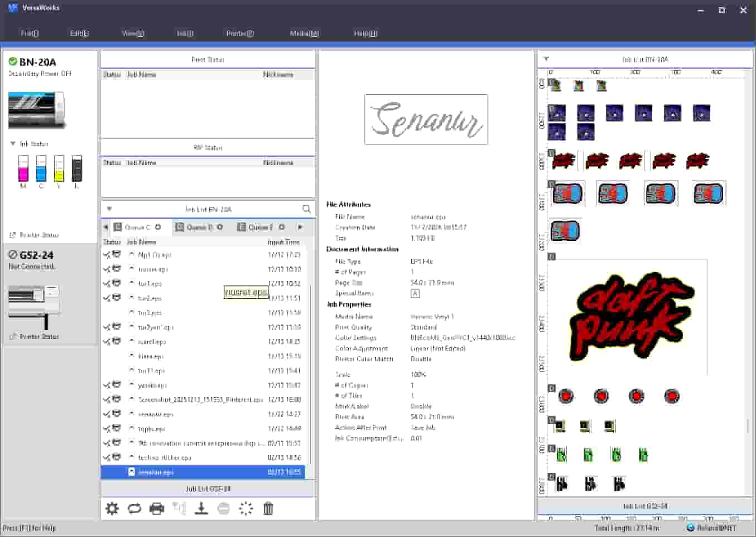Click the greyed-out round icon in the bottom toolbar
The height and width of the screenshot is (537, 756).
[x=224, y=508]
